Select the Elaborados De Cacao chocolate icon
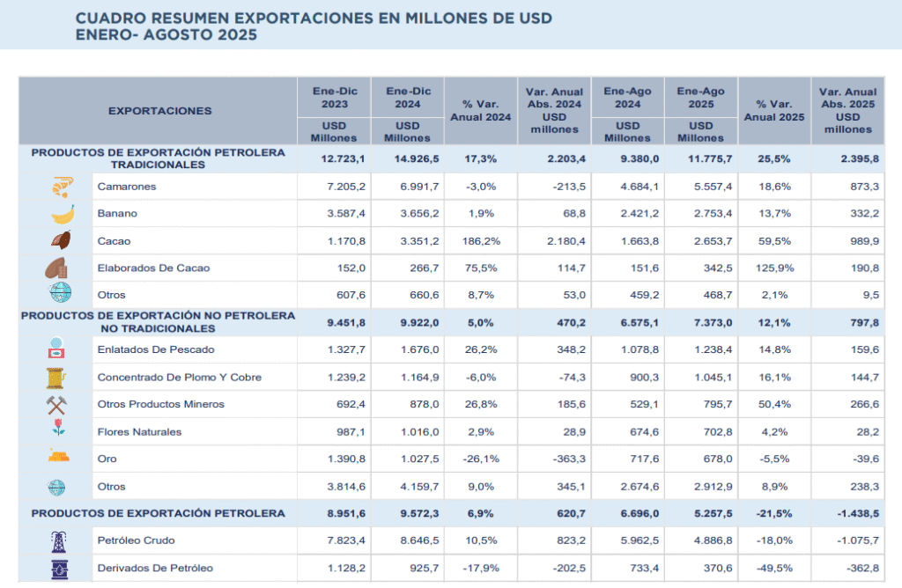 click(x=57, y=268)
